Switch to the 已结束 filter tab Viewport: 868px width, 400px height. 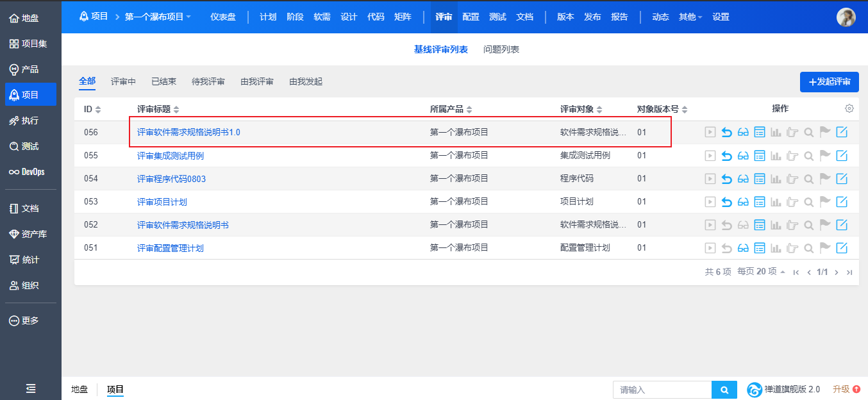tap(163, 81)
